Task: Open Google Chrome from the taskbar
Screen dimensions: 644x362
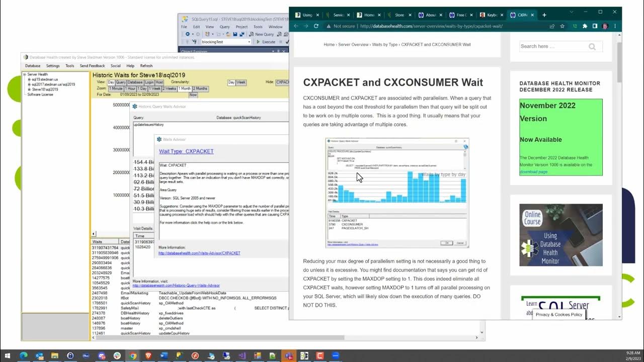Action: click(x=133, y=356)
